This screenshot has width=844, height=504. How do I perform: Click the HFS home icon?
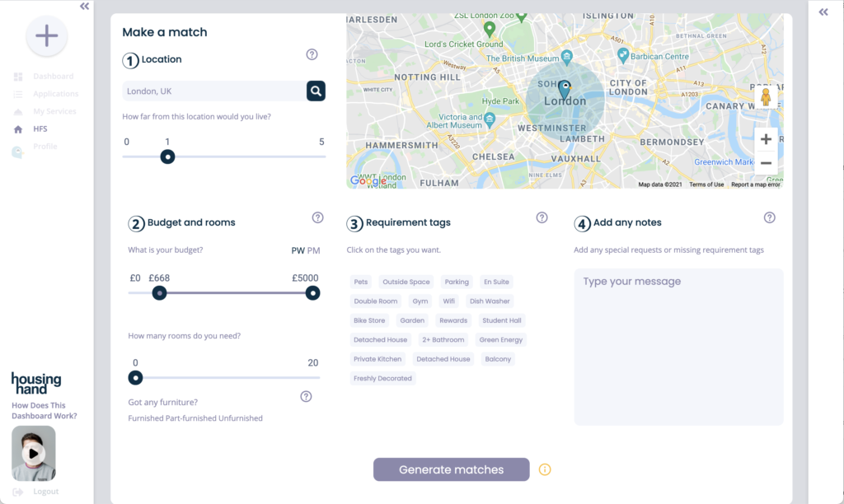[18, 129]
